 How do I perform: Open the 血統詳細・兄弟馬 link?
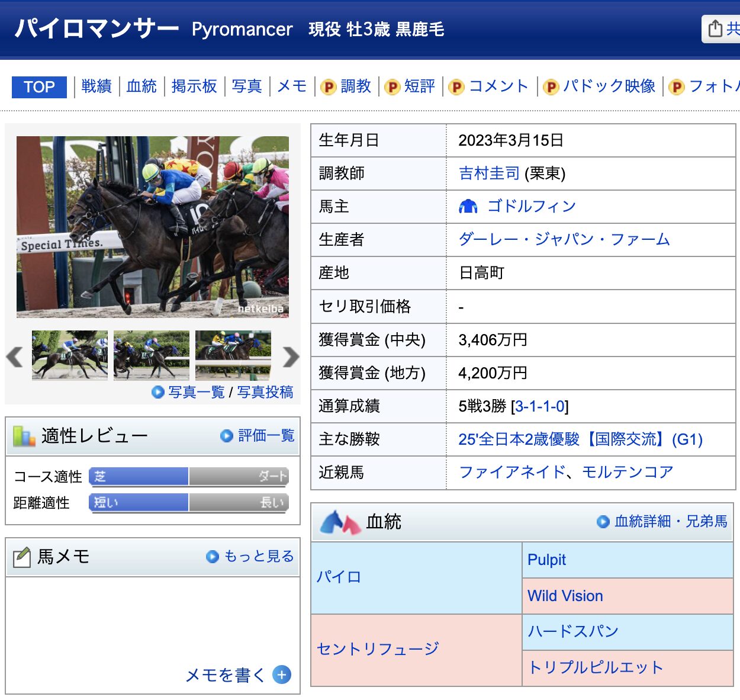coord(671,521)
